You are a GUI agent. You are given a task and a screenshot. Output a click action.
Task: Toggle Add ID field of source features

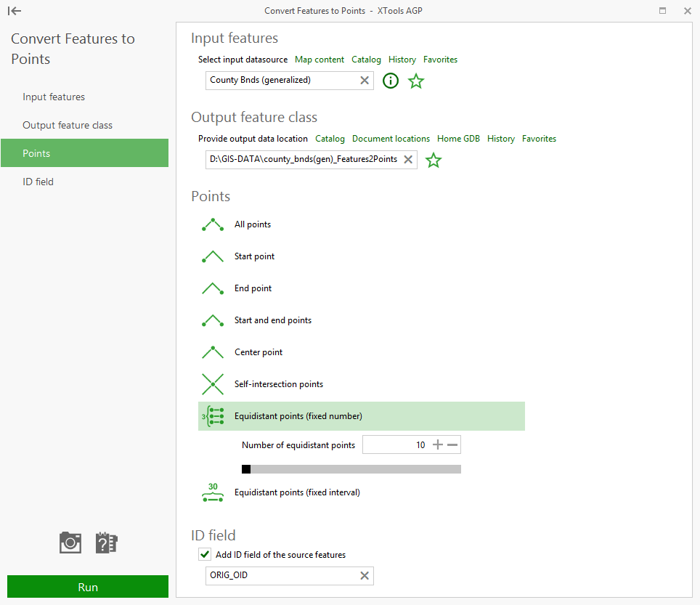tap(205, 555)
